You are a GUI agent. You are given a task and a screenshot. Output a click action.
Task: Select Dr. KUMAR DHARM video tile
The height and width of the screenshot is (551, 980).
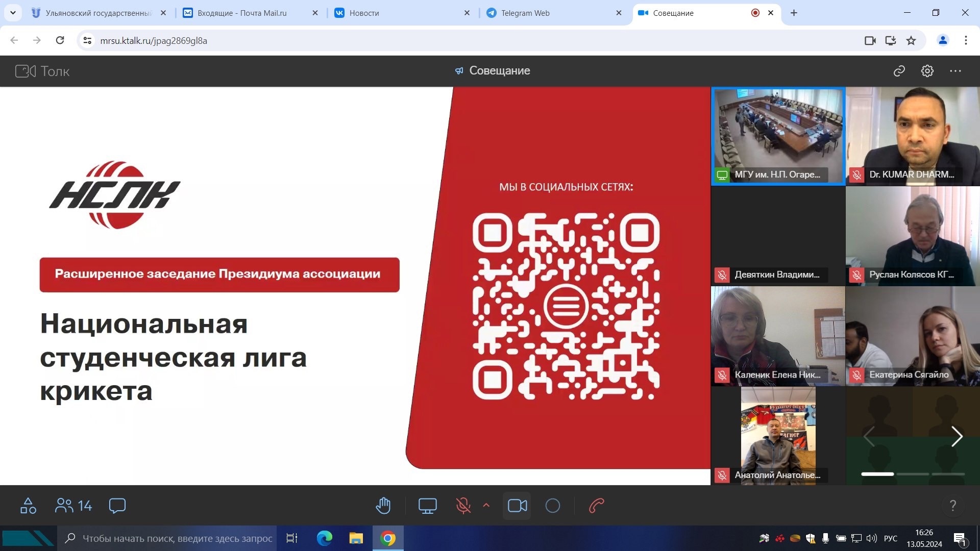point(913,136)
